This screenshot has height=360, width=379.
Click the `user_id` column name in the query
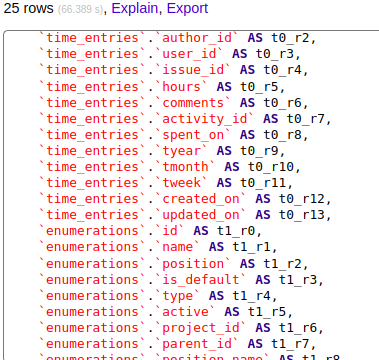coord(189,54)
